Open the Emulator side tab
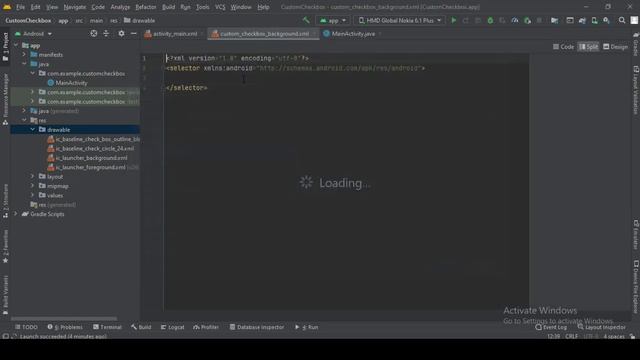 tap(636, 234)
